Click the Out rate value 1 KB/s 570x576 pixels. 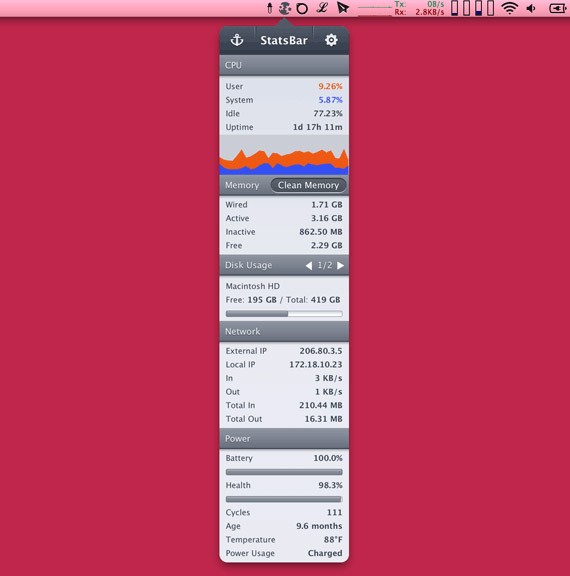click(x=329, y=392)
